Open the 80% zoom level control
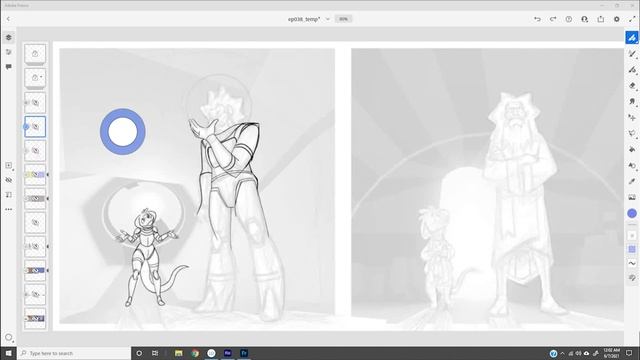640x360 pixels. tap(343, 19)
